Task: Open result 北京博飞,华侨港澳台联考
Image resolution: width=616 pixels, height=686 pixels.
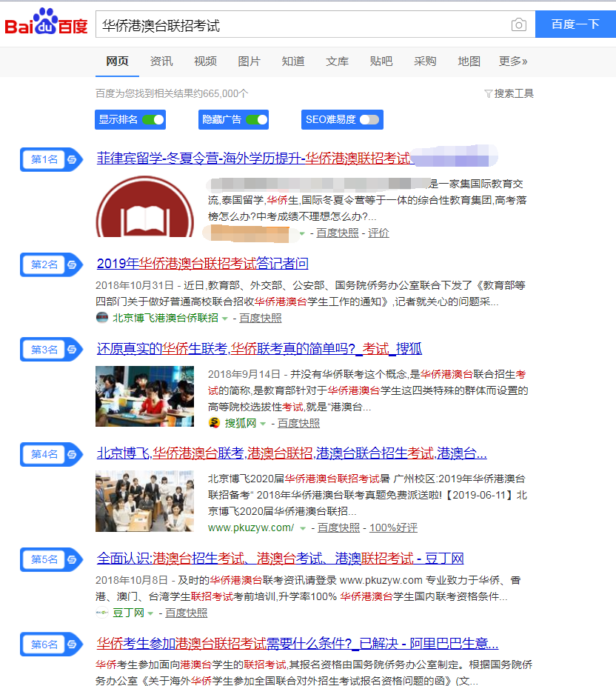Action: pyautogui.click(x=292, y=453)
